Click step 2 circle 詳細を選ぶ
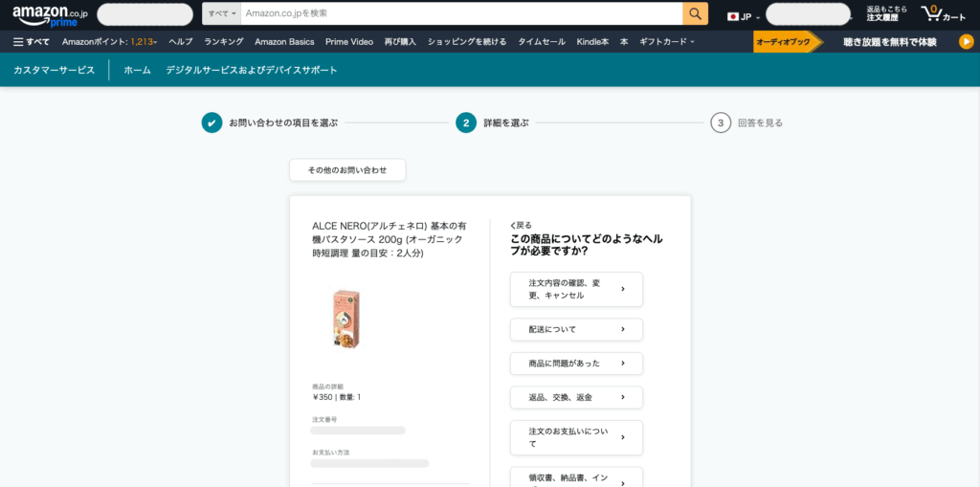This screenshot has width=980, height=487. tap(466, 123)
